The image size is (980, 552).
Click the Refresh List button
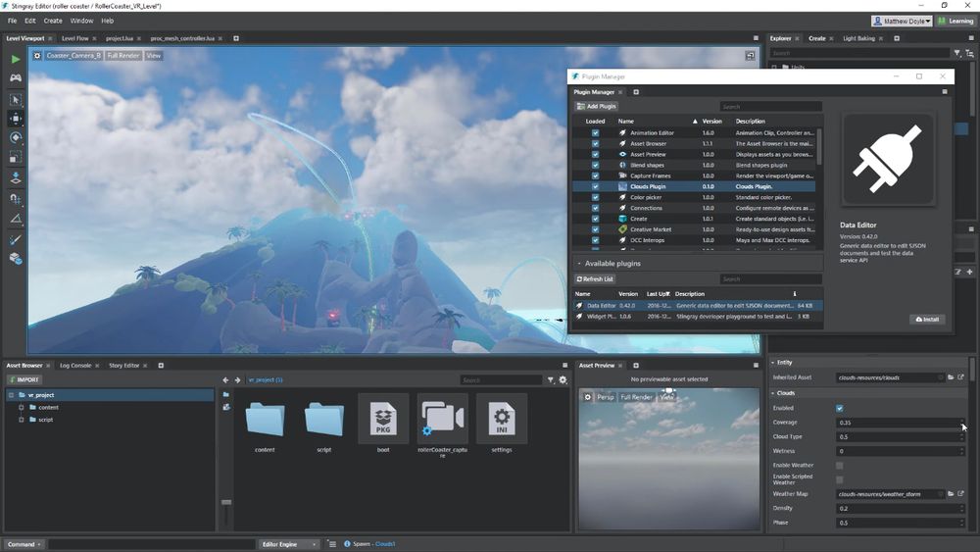595,279
